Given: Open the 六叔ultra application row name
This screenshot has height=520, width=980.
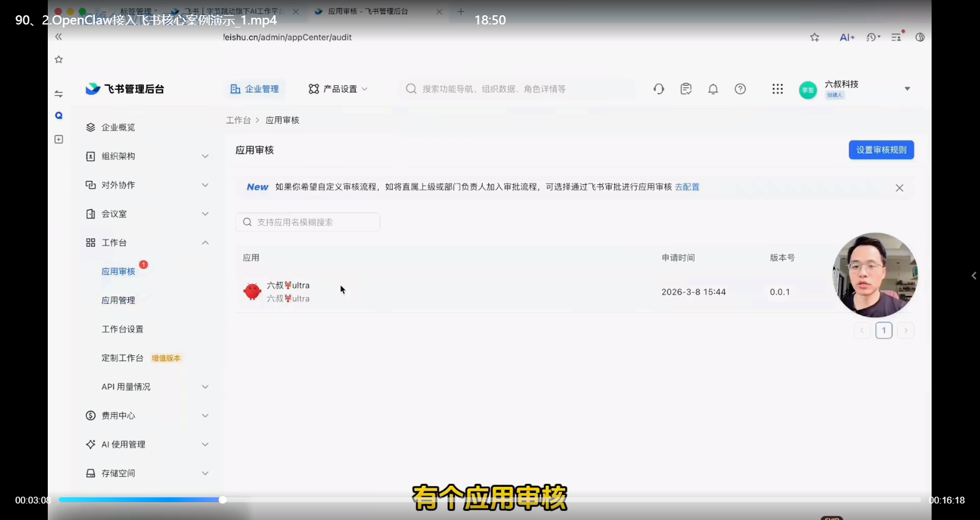Looking at the screenshot, I should (x=288, y=285).
